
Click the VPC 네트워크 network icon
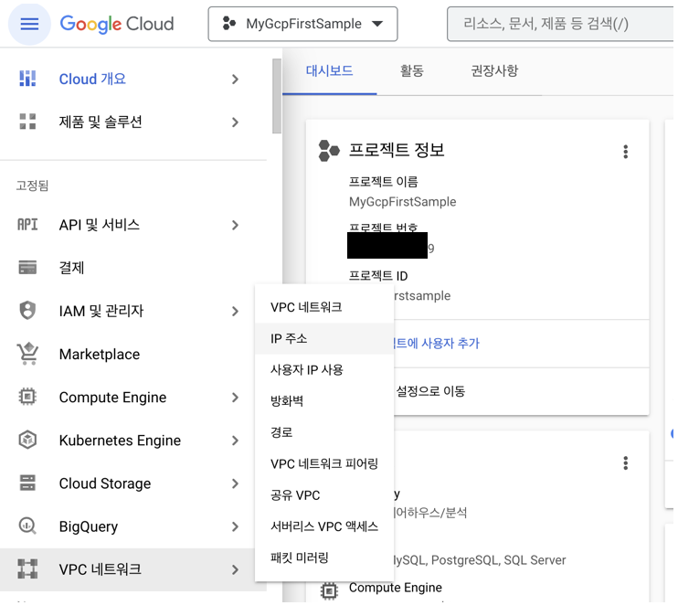(x=27, y=568)
